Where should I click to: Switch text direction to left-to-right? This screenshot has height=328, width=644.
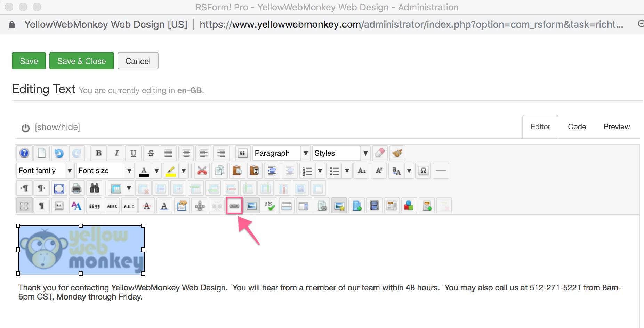coord(24,189)
